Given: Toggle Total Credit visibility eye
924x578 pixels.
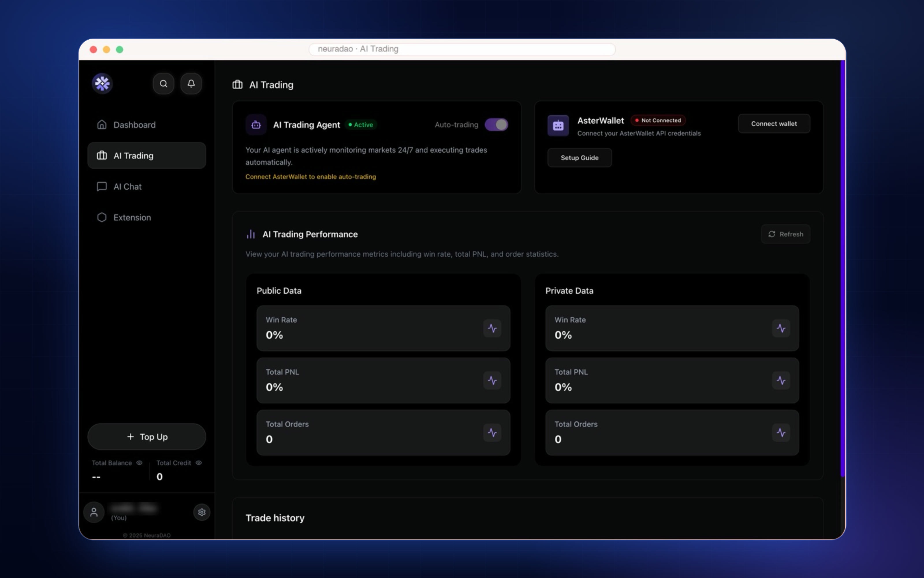Looking at the screenshot, I should click(x=199, y=463).
